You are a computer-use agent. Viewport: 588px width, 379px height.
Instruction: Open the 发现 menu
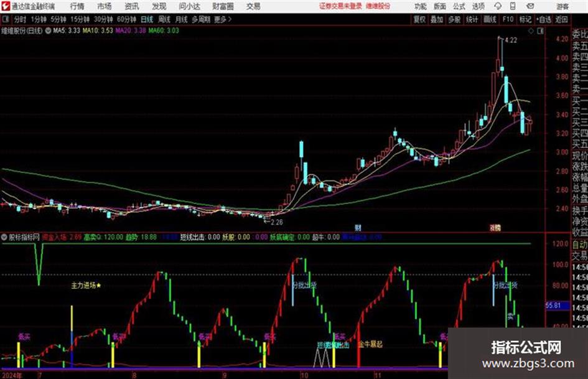click(159, 6)
